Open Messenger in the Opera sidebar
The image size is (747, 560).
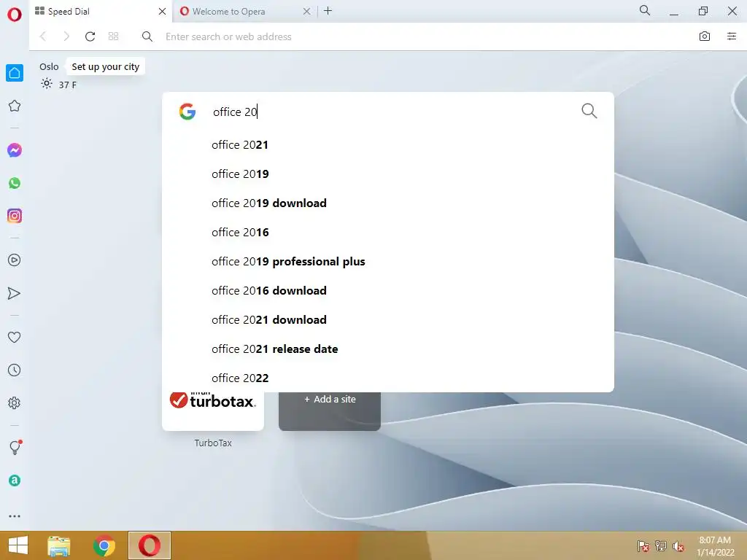click(x=15, y=150)
